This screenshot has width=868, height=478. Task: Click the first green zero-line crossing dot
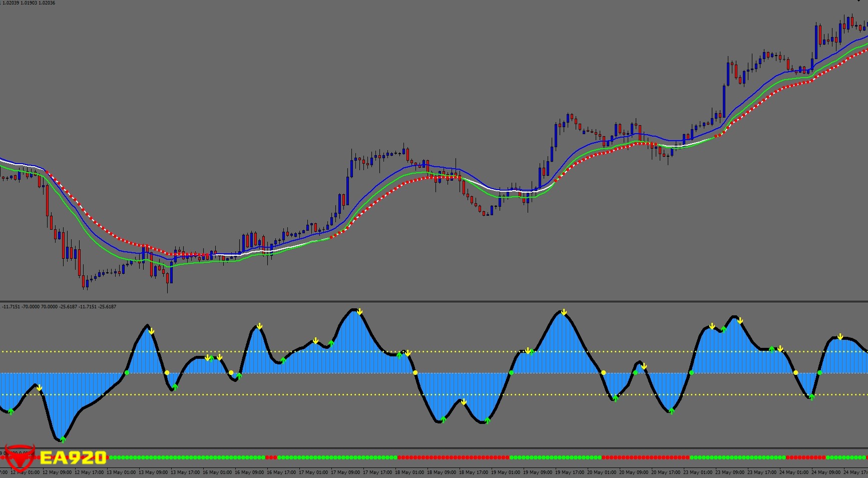coord(127,372)
